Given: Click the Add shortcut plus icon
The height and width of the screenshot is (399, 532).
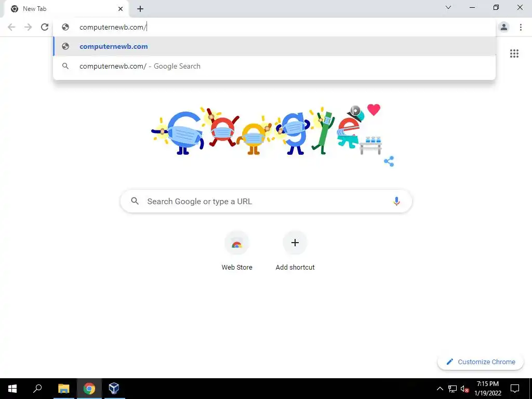Looking at the screenshot, I should [x=295, y=243].
